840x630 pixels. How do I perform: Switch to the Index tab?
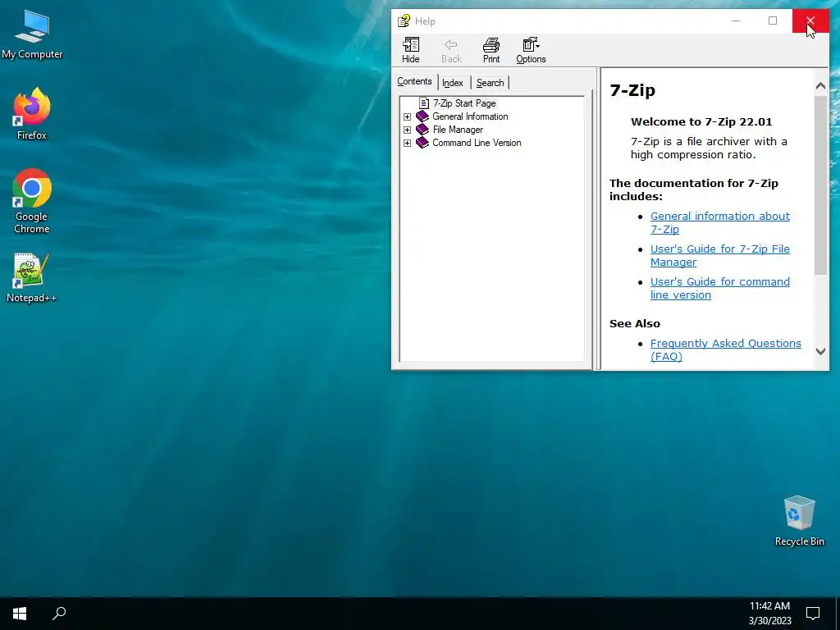click(453, 83)
